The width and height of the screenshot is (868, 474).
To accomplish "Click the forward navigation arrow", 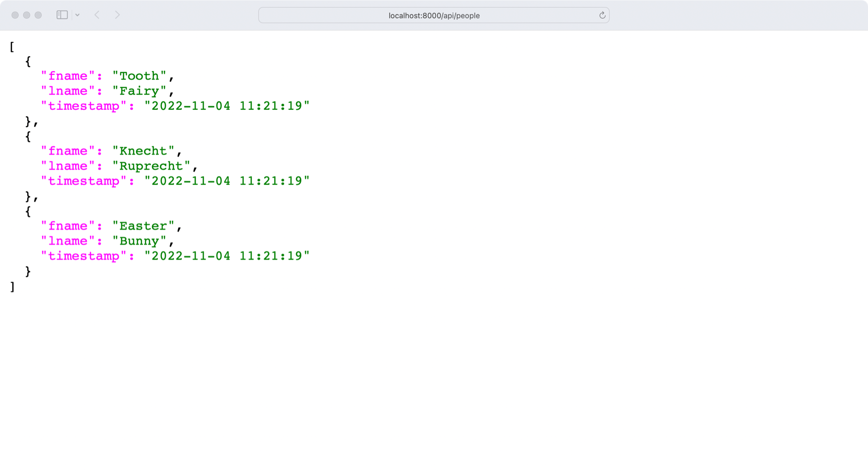I will [117, 14].
